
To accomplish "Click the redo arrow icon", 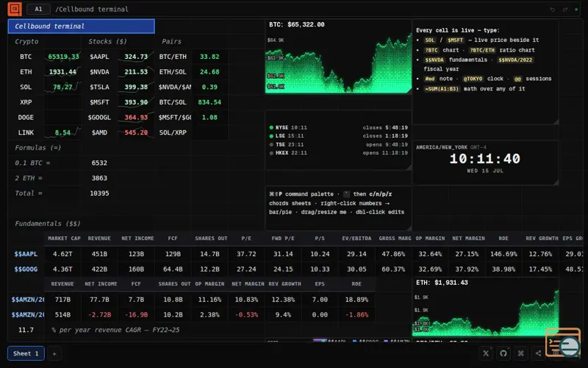I will 564,10.
